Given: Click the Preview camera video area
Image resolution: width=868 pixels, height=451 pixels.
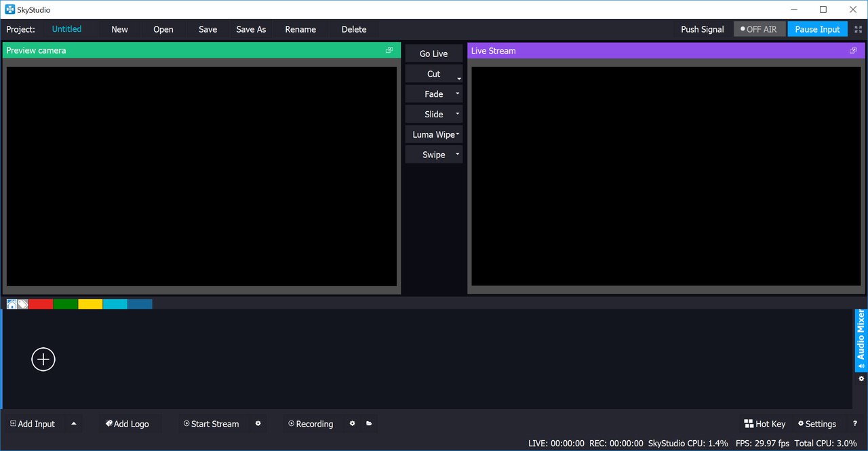Looking at the screenshot, I should point(201,176).
